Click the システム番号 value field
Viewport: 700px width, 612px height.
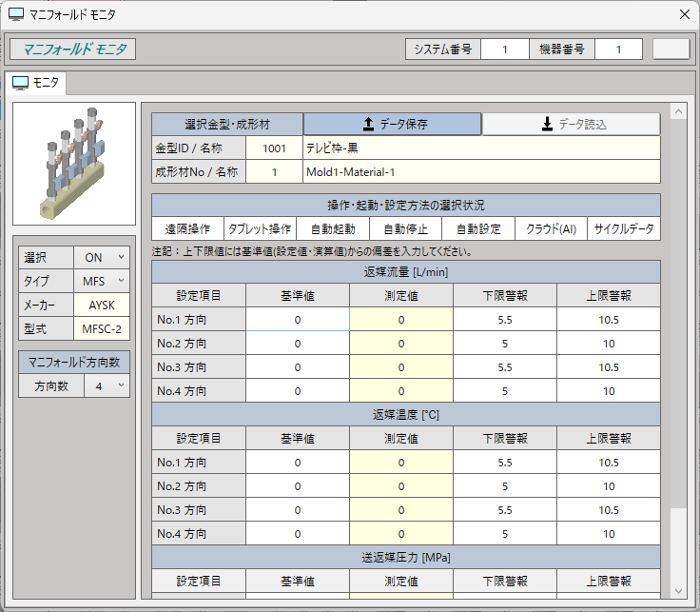tap(505, 49)
